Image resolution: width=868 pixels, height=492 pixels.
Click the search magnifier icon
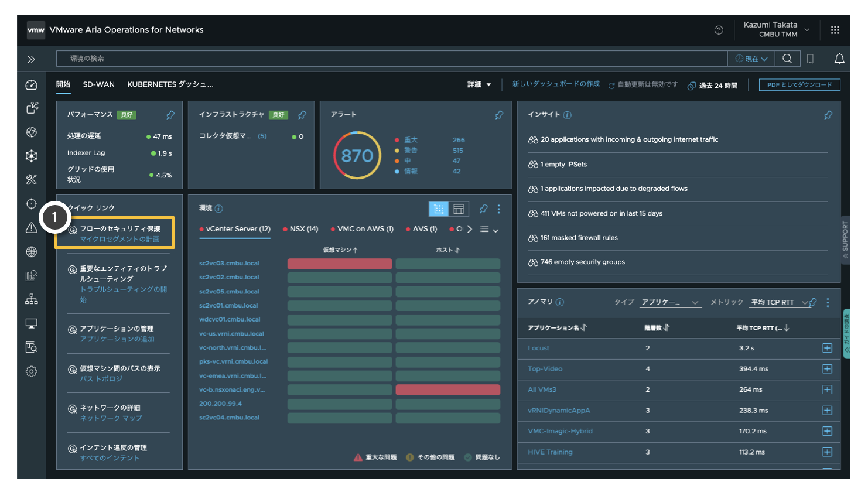pyautogui.click(x=788, y=59)
